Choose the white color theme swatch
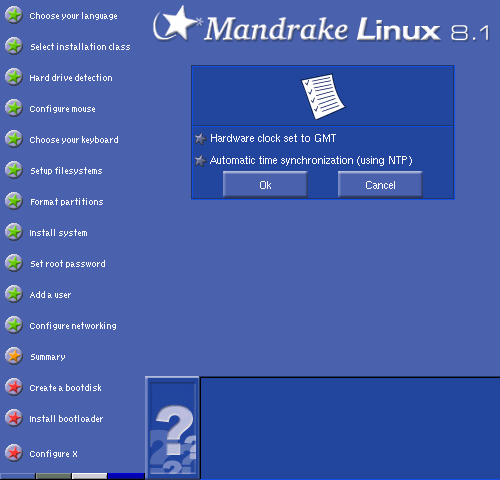This screenshot has width=500, height=480. click(x=89, y=476)
